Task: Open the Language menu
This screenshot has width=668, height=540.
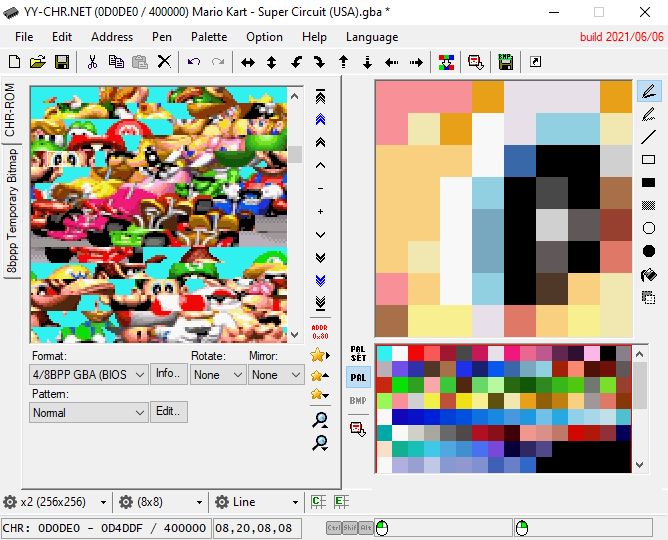Action: (372, 37)
